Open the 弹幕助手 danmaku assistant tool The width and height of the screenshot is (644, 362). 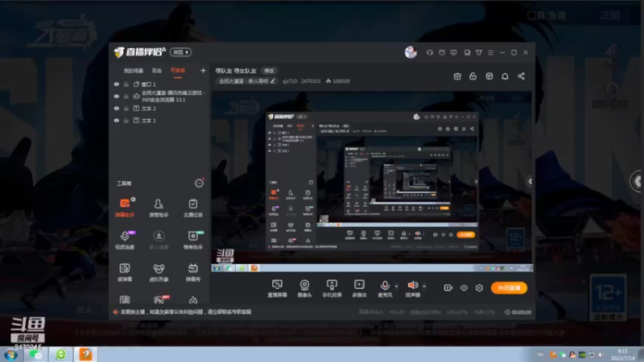(x=125, y=208)
